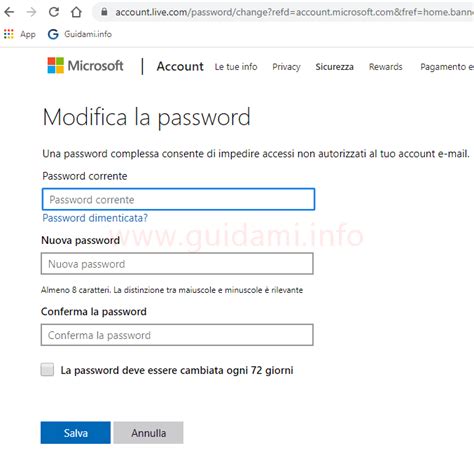
Task: Go to the Sicurezza section
Action: [334, 67]
